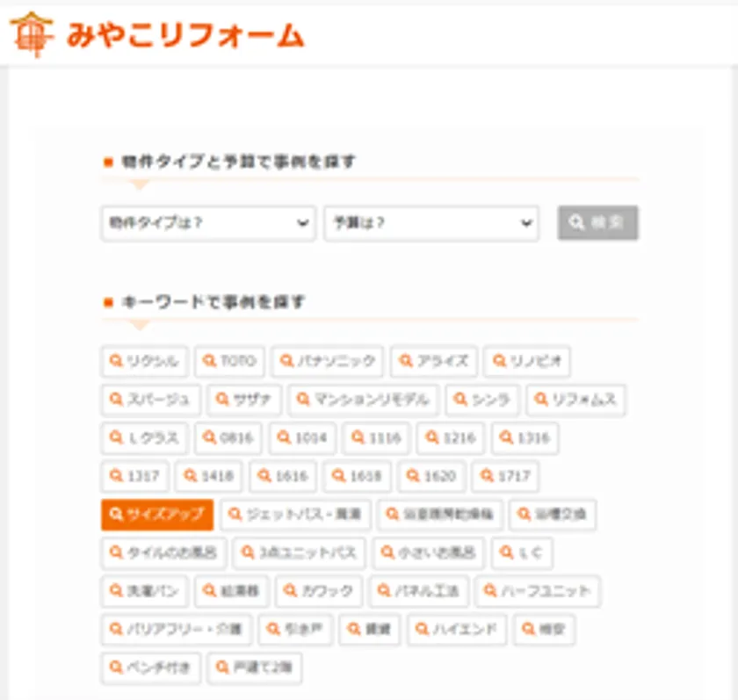
Task: Select the 洗濯パン keyword tag
Action: [144, 591]
